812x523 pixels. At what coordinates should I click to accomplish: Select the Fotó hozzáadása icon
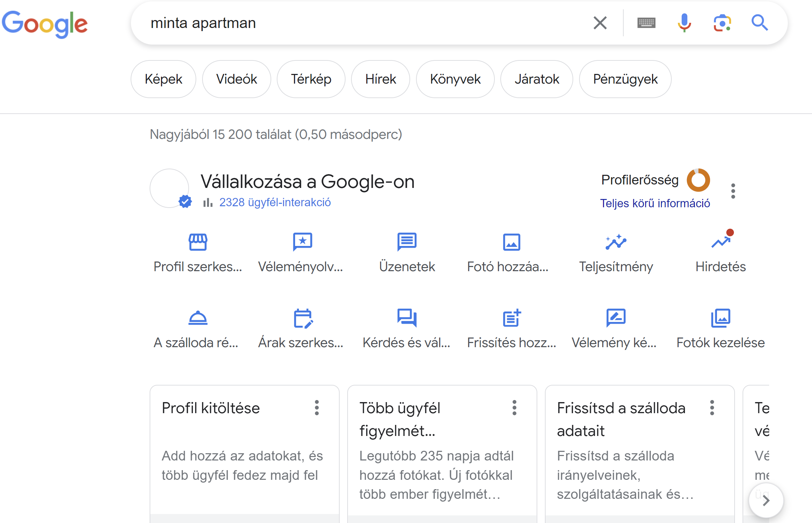pyautogui.click(x=511, y=242)
